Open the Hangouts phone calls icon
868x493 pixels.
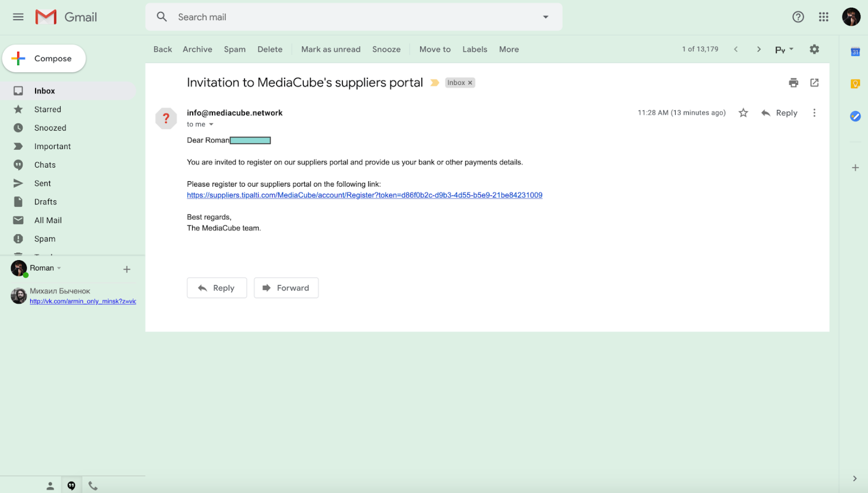tap(93, 485)
